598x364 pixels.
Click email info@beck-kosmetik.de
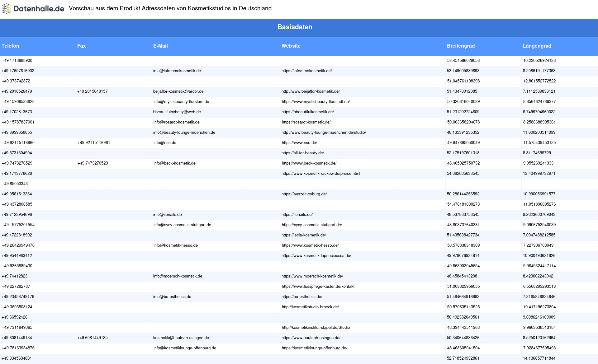coord(174,163)
